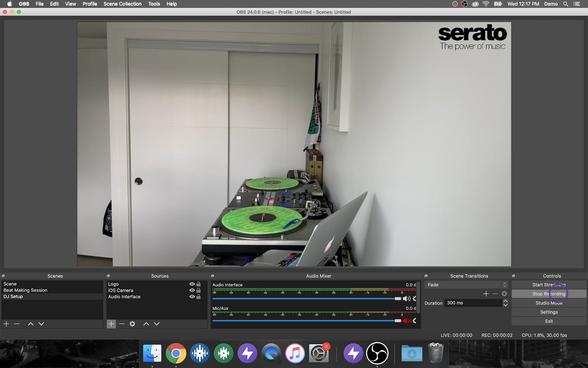
Task: Click the Audio Mixer vertical scrollbar
Action: tap(418, 297)
